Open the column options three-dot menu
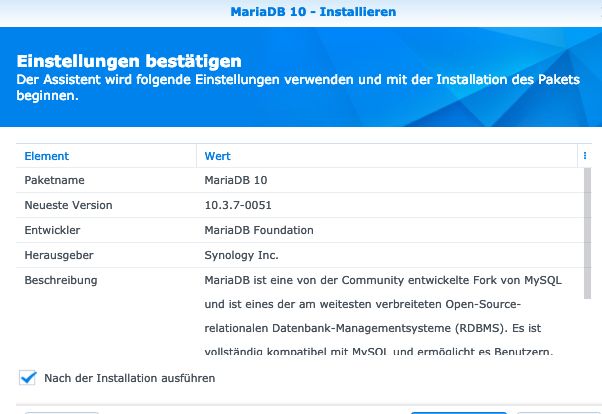Viewport: 602px width, 414px height. click(x=585, y=156)
